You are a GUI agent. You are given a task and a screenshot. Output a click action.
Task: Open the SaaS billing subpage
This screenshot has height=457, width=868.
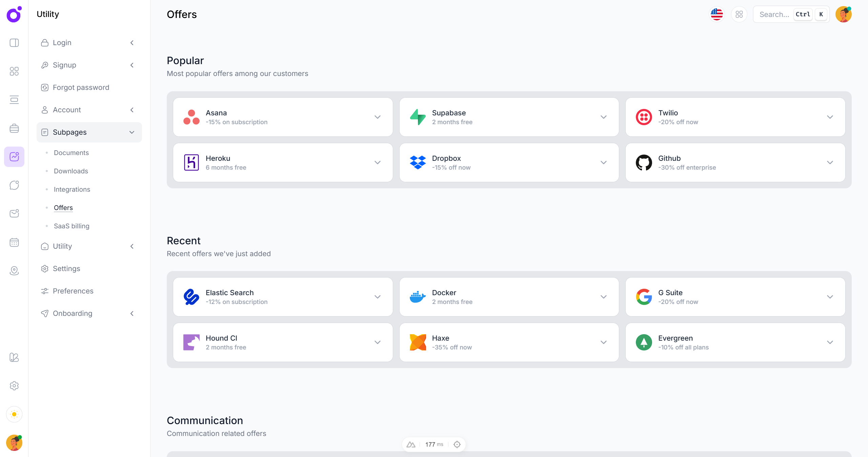click(x=72, y=226)
